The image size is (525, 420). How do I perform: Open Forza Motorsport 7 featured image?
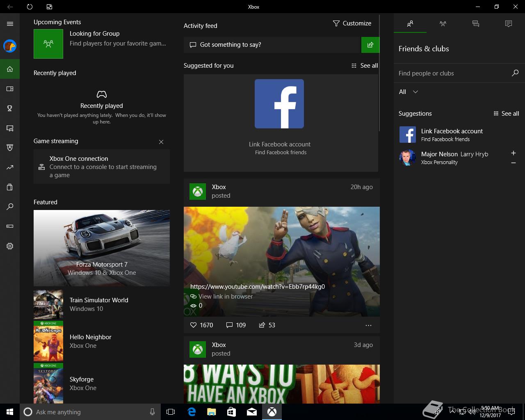pyautogui.click(x=102, y=248)
